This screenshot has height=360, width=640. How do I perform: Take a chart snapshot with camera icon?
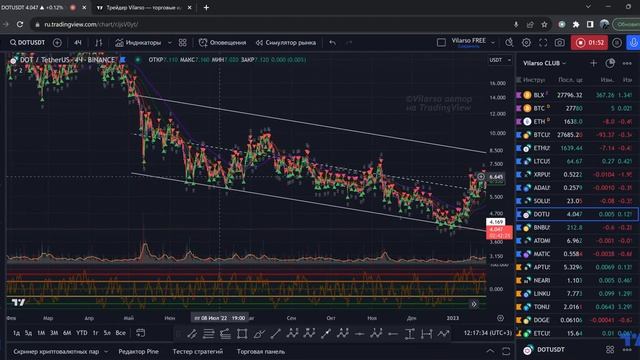pyautogui.click(x=560, y=42)
